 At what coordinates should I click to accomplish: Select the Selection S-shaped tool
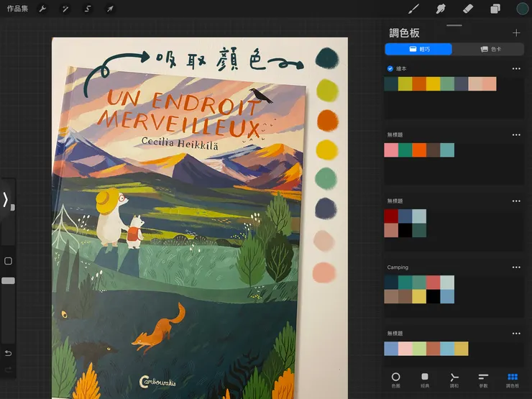point(88,9)
